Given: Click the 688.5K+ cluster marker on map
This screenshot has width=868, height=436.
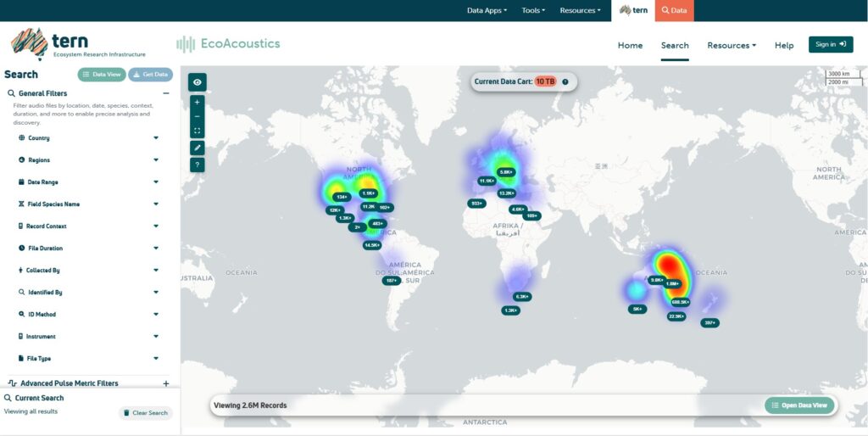Looking at the screenshot, I should 680,302.
